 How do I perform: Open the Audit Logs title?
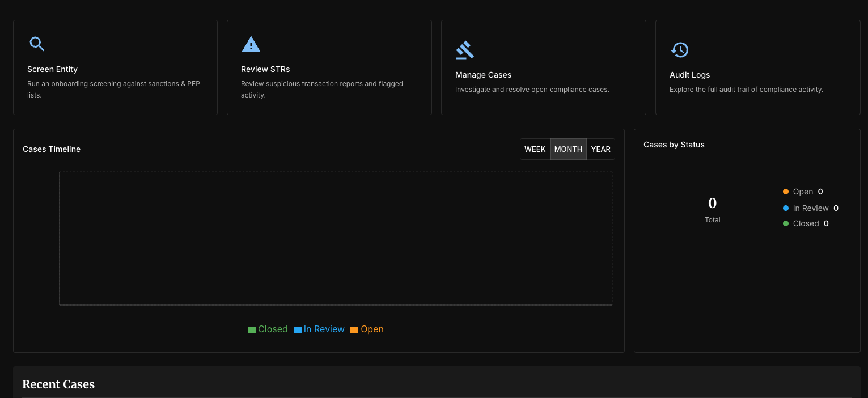click(689, 75)
